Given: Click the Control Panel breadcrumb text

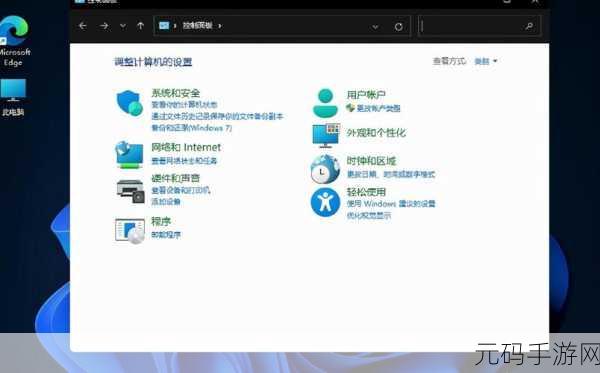Looking at the screenshot, I should 197,26.
